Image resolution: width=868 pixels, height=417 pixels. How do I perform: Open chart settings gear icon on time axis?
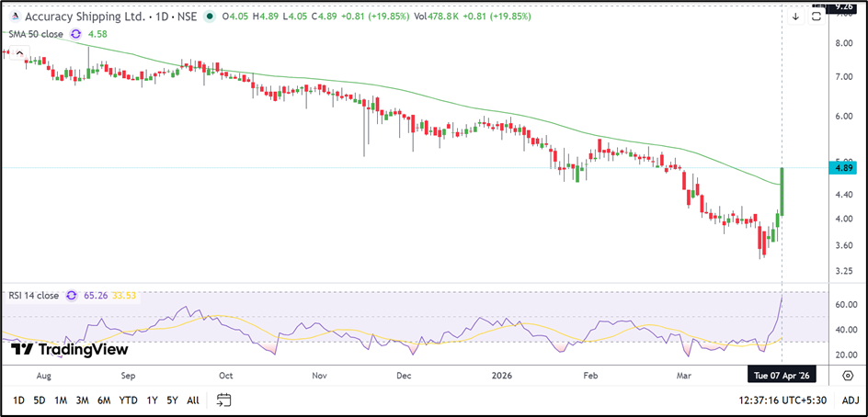click(848, 376)
